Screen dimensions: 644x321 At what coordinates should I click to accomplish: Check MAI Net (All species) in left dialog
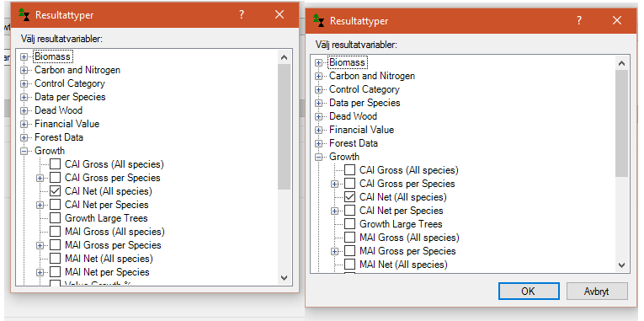[55, 259]
